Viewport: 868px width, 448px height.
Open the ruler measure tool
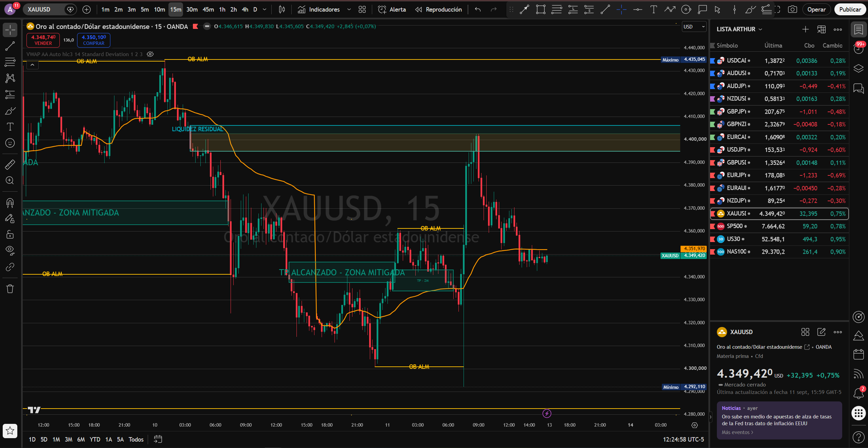pyautogui.click(x=10, y=165)
